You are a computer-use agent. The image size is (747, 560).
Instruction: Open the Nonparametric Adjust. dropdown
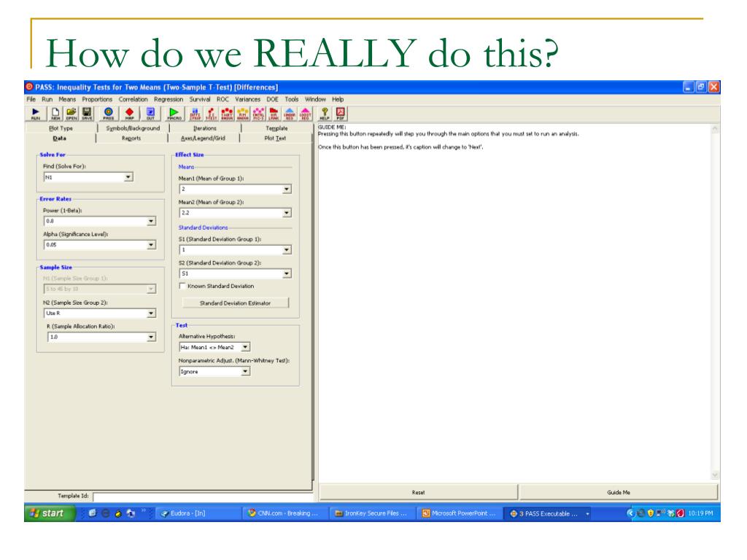click(245, 371)
